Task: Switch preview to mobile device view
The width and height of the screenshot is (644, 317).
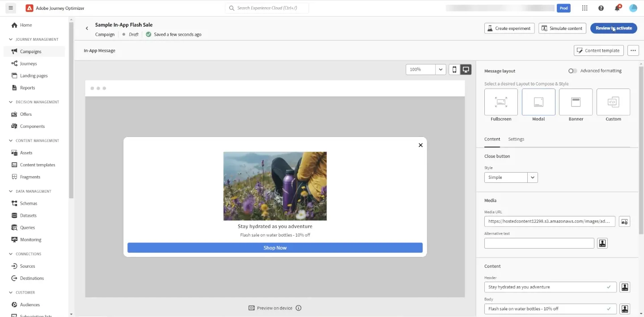Action: [x=454, y=69]
